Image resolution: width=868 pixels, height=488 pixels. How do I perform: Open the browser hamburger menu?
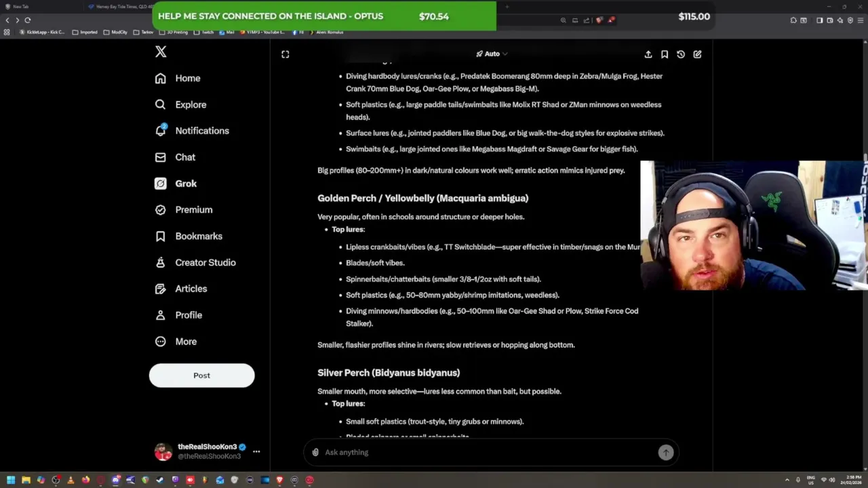[861, 20]
